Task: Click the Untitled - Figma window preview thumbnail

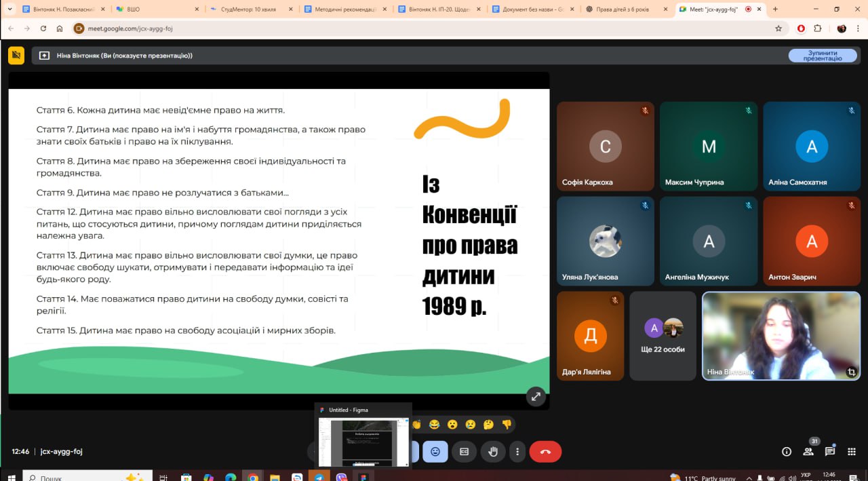Action: coord(363,441)
